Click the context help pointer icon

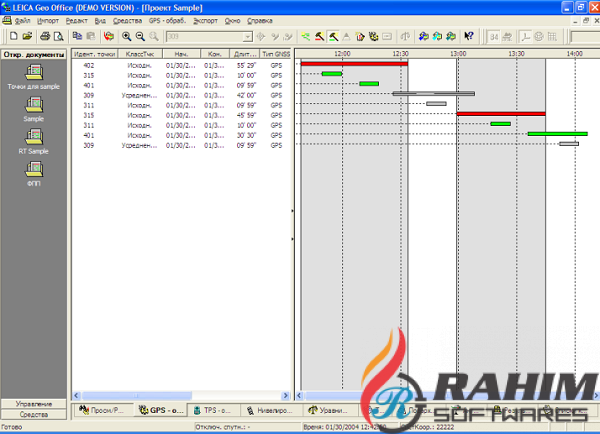point(469,36)
